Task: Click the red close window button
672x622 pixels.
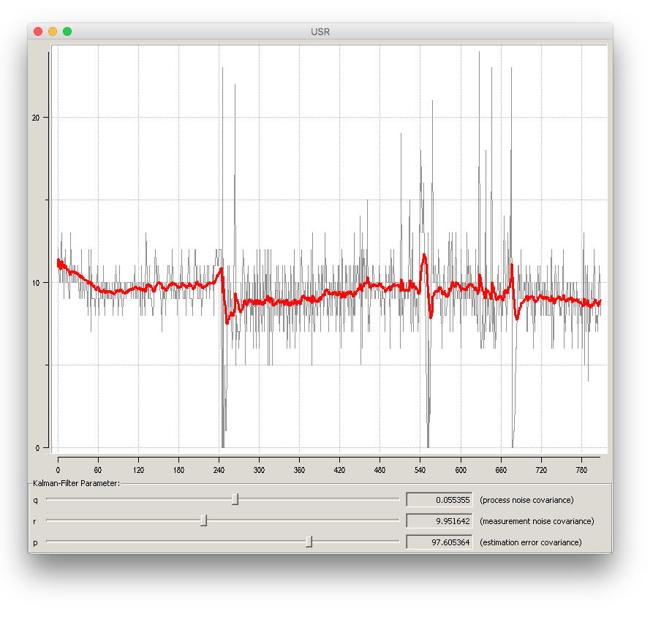Action: [x=38, y=31]
